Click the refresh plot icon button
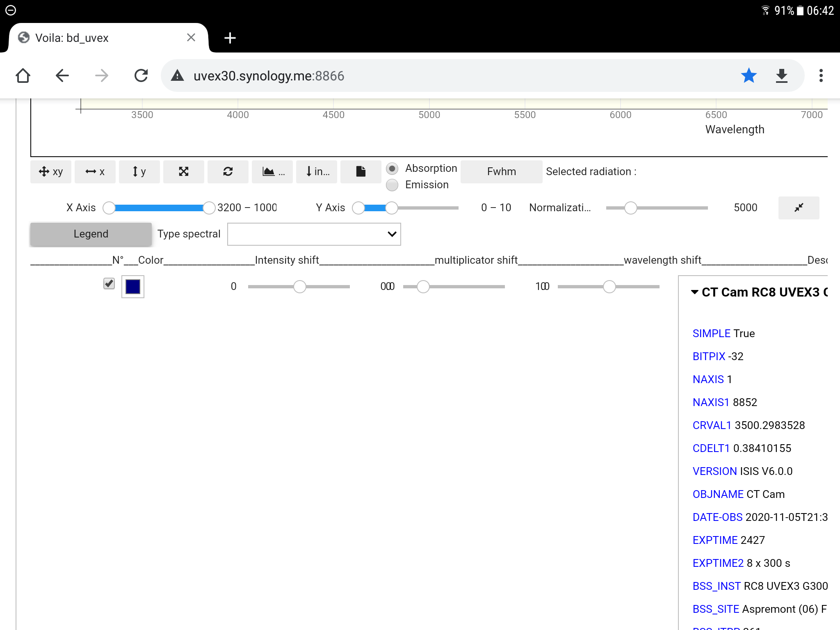Image resolution: width=840 pixels, height=630 pixels. tap(228, 171)
